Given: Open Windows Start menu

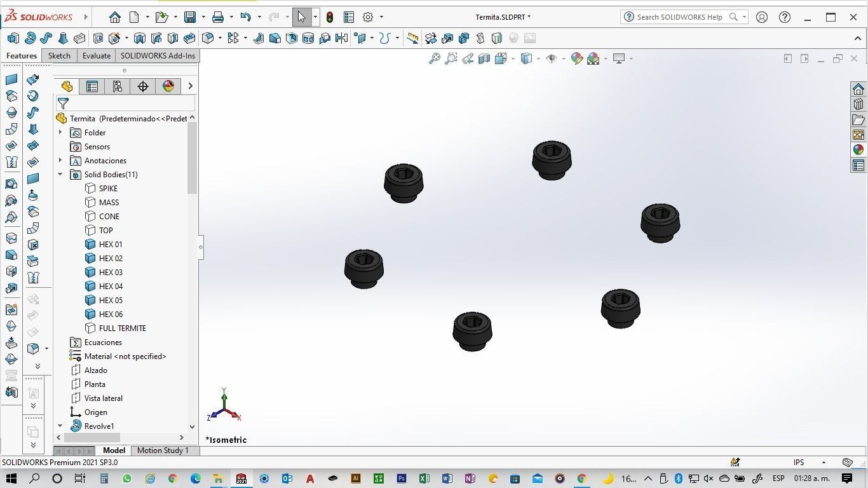Looking at the screenshot, I should point(11,478).
